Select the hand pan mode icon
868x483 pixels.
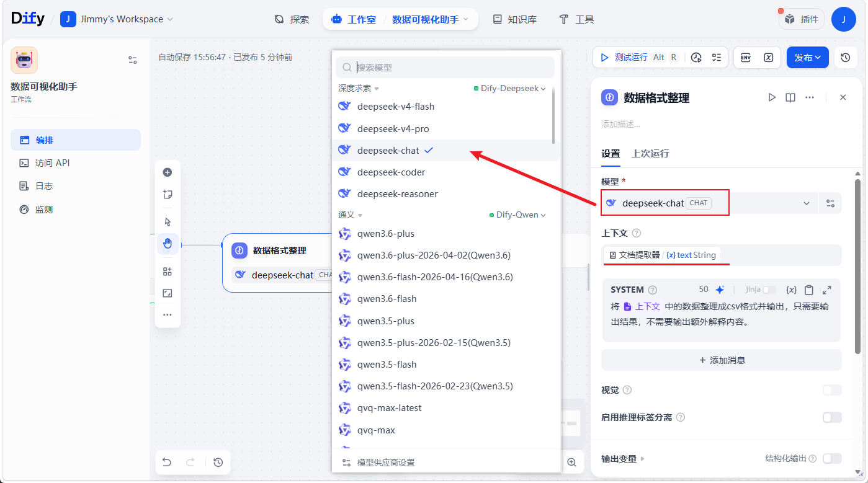click(x=167, y=244)
